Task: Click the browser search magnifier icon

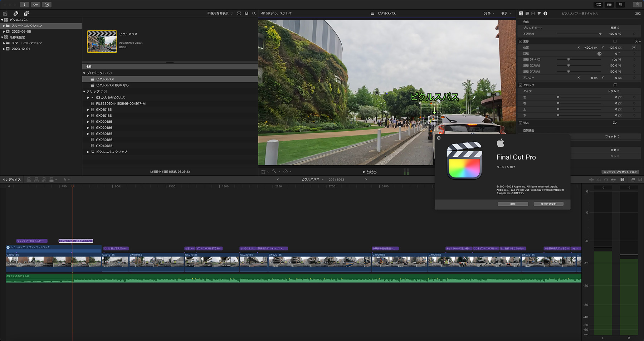Action: [x=254, y=13]
